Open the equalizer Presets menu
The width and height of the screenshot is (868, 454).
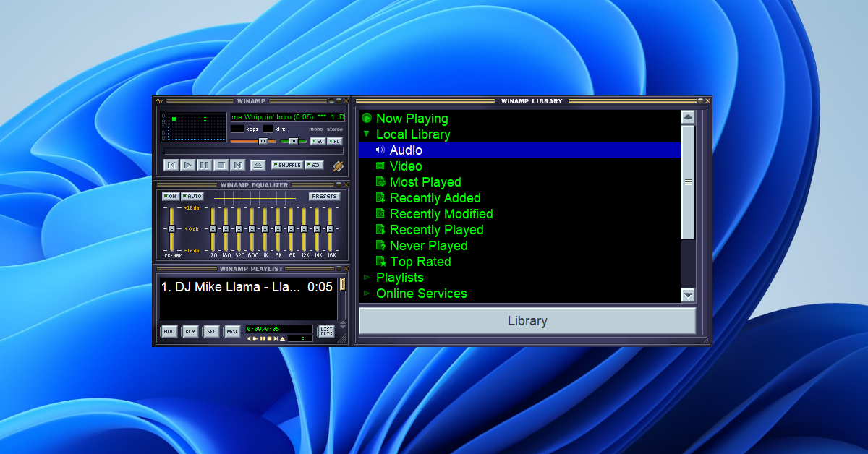pyautogui.click(x=324, y=197)
